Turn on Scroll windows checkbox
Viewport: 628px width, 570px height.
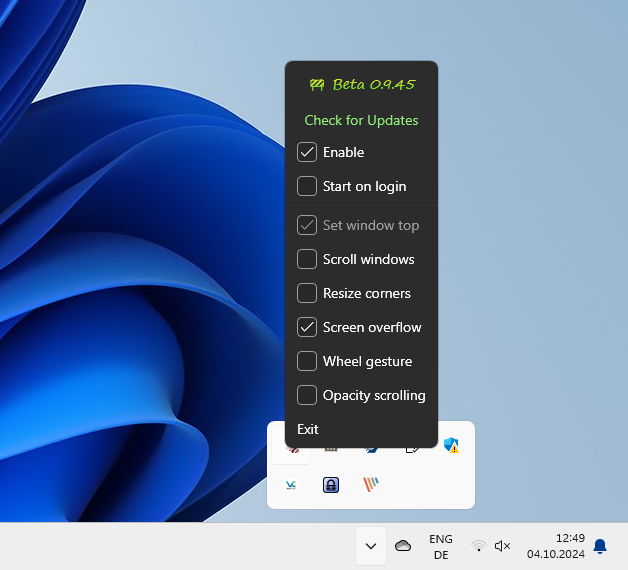pos(307,260)
